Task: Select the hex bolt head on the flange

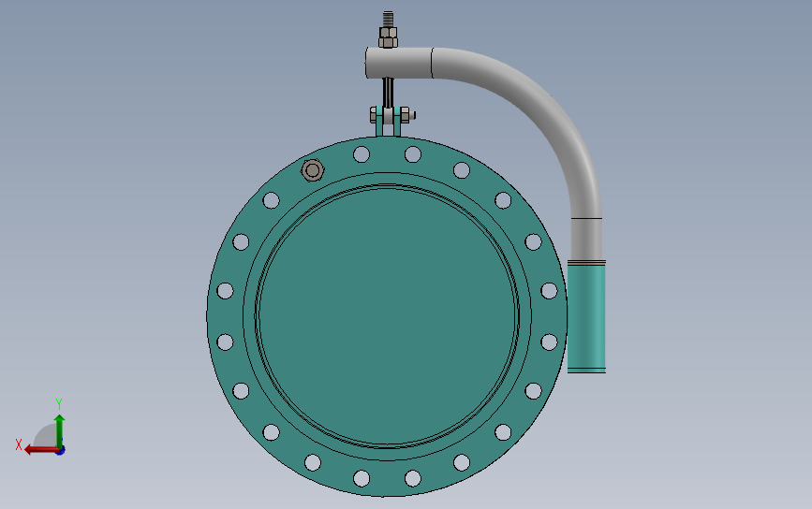Action: [313, 170]
